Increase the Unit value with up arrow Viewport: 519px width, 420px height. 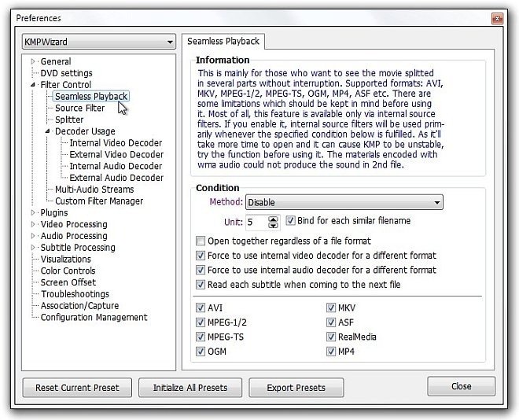273,219
